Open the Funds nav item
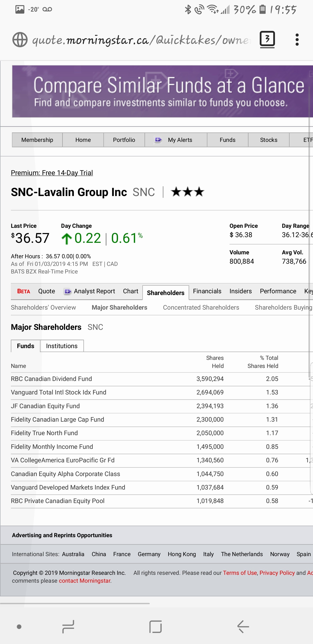This screenshot has width=313, height=644. pyautogui.click(x=227, y=140)
